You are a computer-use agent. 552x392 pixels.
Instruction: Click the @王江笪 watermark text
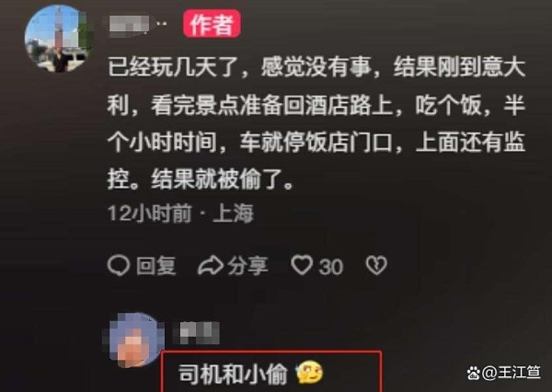[512, 373]
